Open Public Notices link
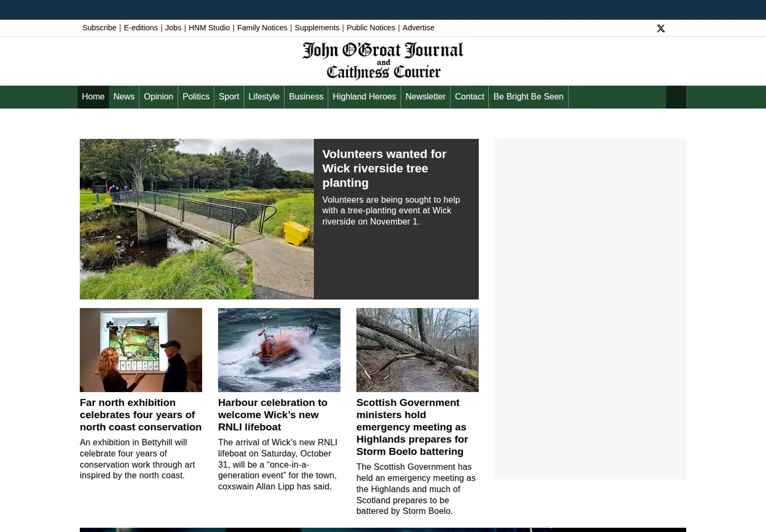This screenshot has width=766, height=532. 371,28
